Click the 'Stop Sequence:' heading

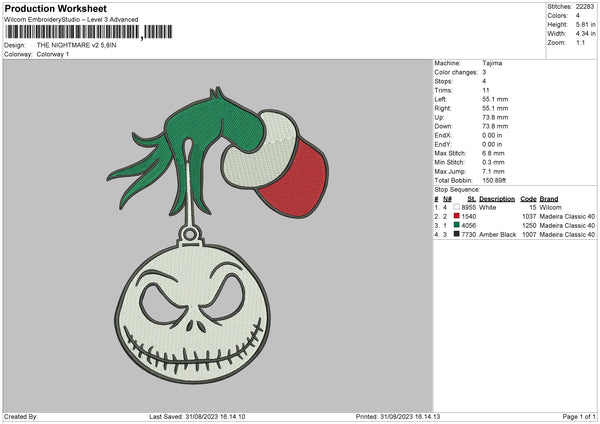pyautogui.click(x=457, y=189)
